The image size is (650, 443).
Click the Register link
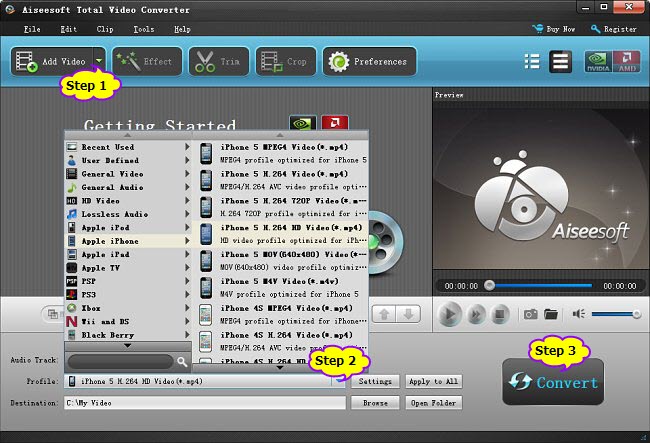(x=614, y=29)
